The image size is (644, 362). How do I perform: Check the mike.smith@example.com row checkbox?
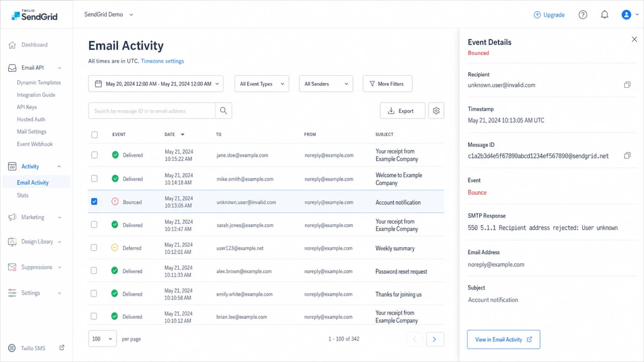click(x=94, y=179)
